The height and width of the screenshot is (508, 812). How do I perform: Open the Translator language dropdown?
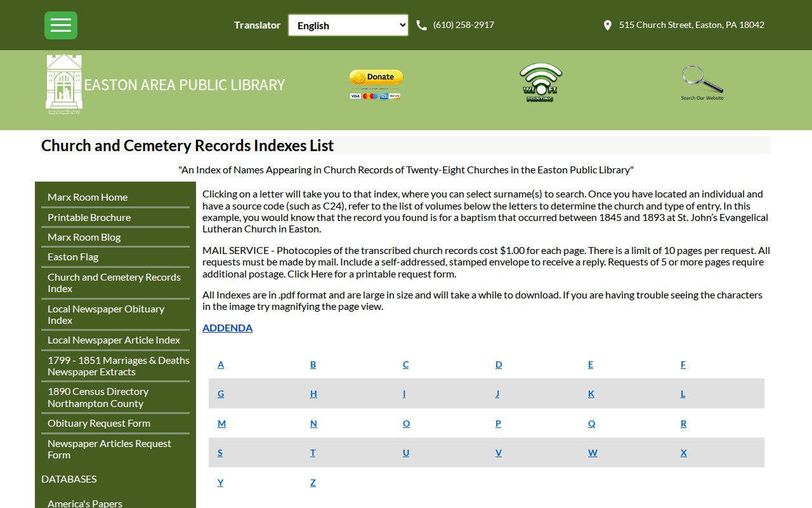point(348,25)
